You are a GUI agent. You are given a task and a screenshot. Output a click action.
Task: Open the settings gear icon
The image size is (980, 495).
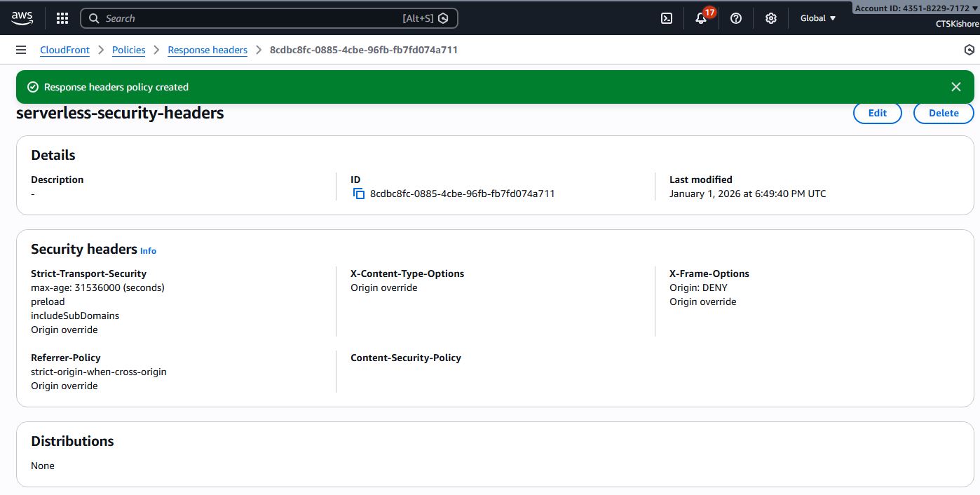pos(771,18)
